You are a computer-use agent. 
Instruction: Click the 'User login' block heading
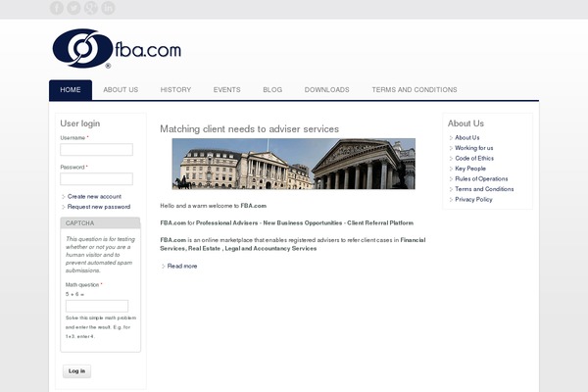tap(80, 123)
